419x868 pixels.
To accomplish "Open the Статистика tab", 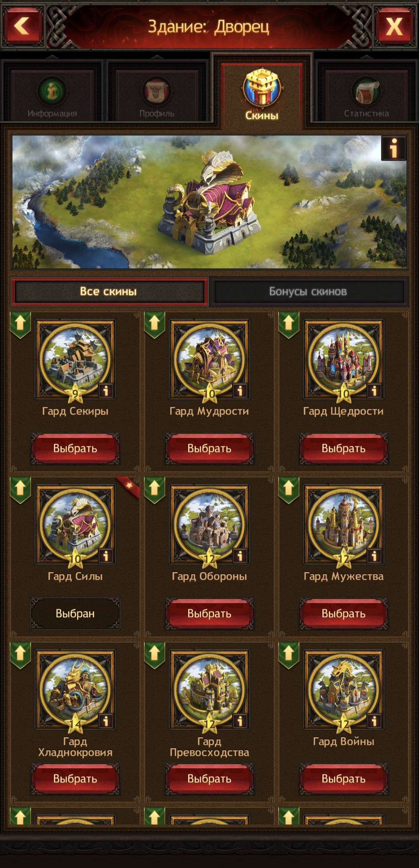I will (x=366, y=96).
